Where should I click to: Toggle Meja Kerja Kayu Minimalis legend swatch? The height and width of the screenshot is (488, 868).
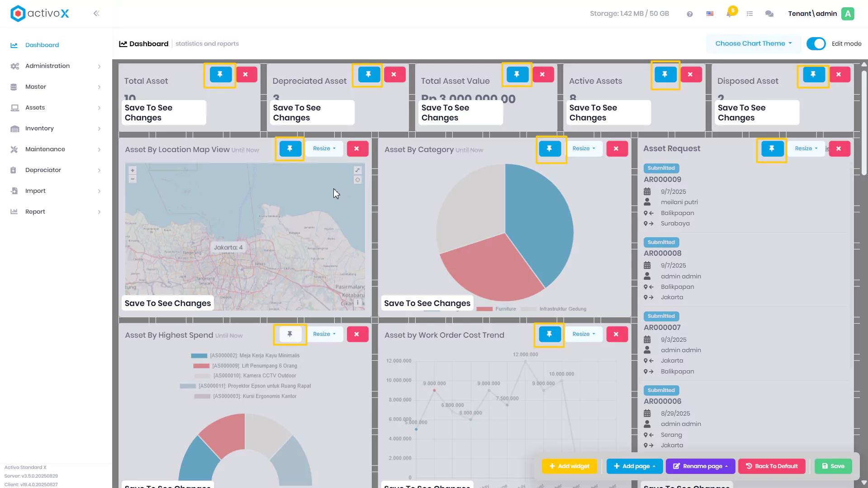[x=199, y=356]
